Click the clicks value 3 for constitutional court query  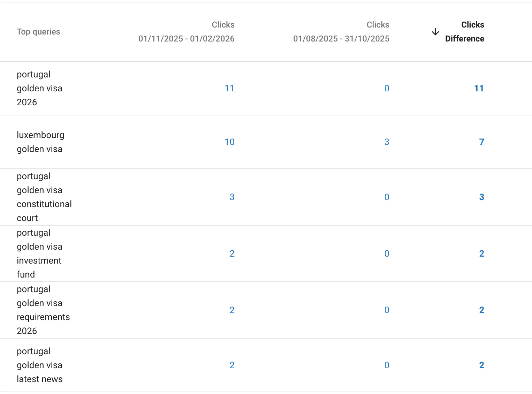coord(232,197)
